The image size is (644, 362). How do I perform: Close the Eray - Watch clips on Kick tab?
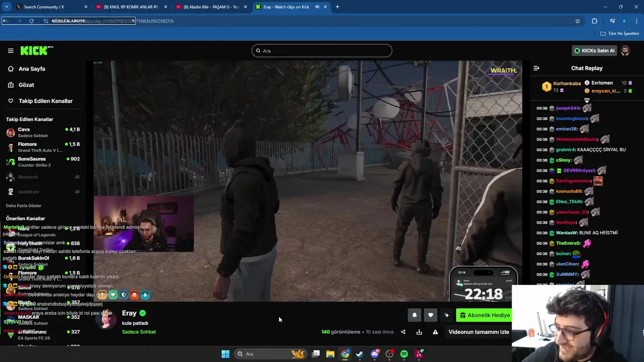(326, 7)
